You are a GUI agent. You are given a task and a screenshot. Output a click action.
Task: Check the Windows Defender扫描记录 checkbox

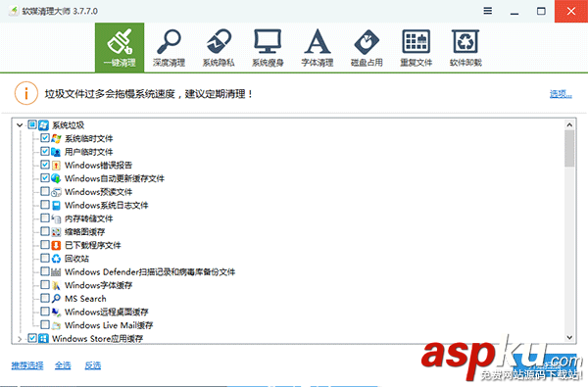[x=45, y=271]
